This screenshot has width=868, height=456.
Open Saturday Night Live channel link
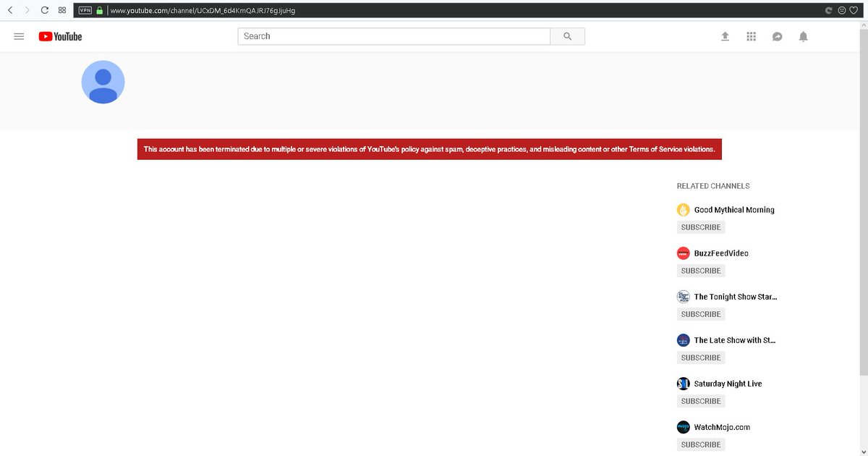pyautogui.click(x=728, y=384)
